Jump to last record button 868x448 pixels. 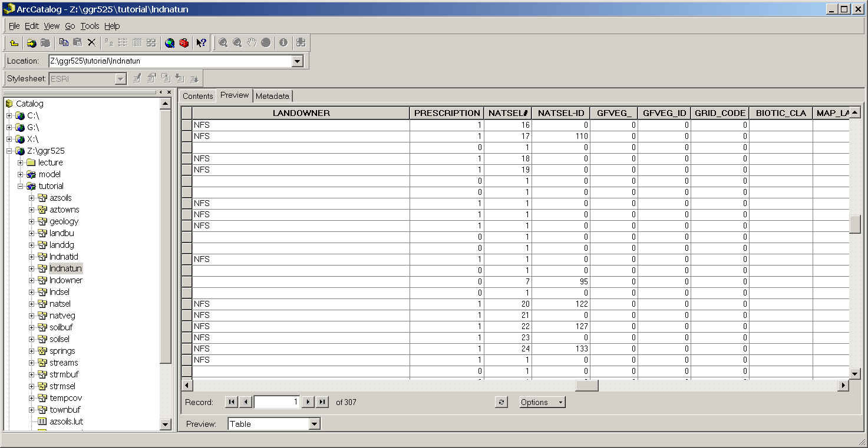pyautogui.click(x=322, y=402)
